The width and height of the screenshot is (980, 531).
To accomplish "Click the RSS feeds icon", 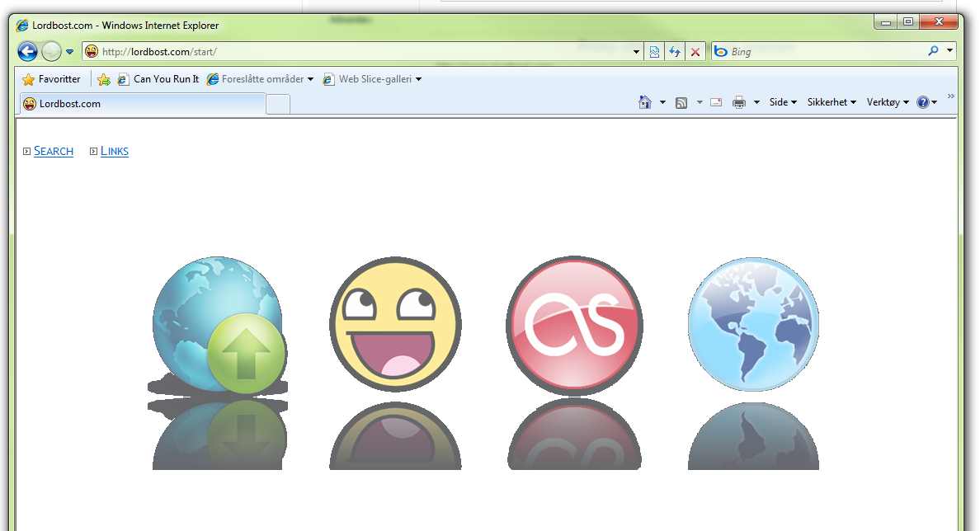I will coord(681,102).
